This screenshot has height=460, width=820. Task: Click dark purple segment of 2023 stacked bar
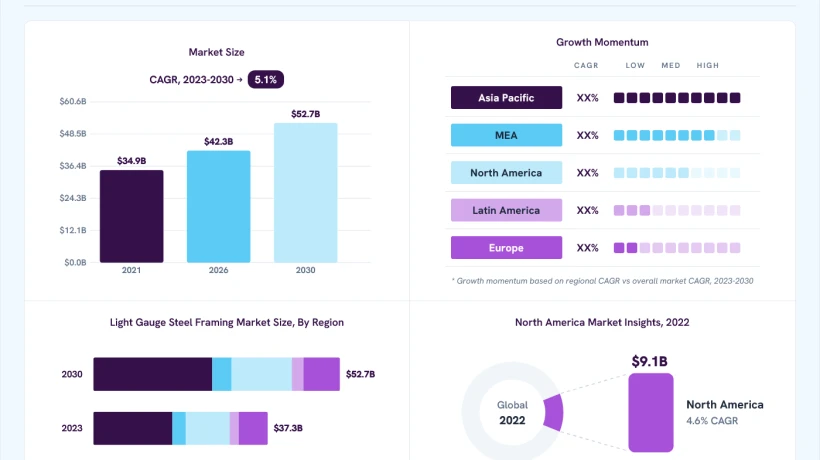(133, 428)
